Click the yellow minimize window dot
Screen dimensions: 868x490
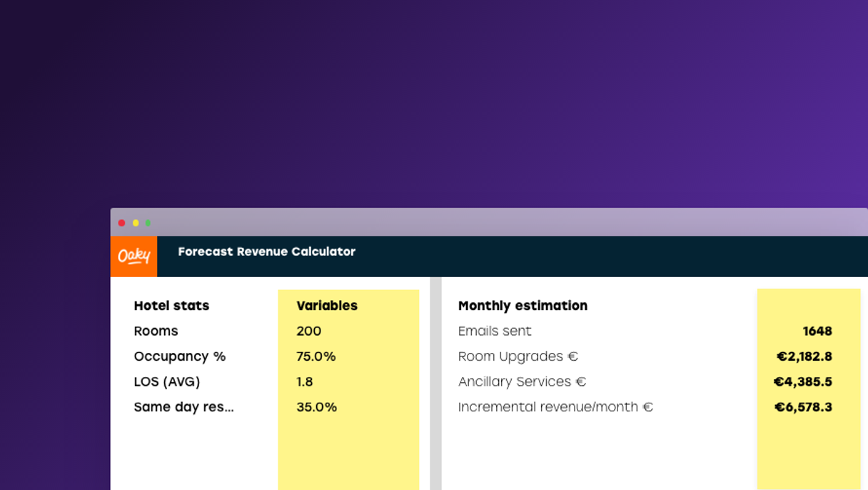tap(135, 223)
